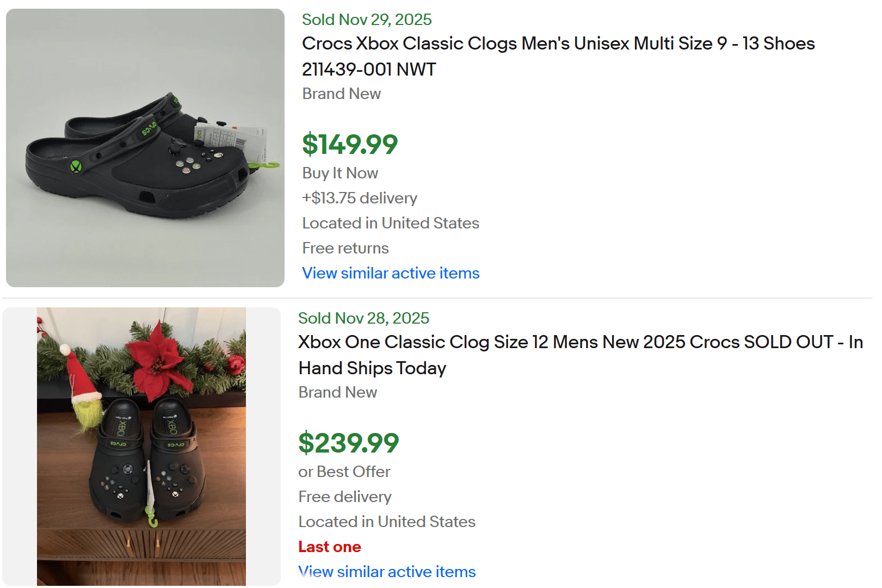
Task: Open the Crocs Xbox Classic Clogs listing title
Action: [x=557, y=56]
